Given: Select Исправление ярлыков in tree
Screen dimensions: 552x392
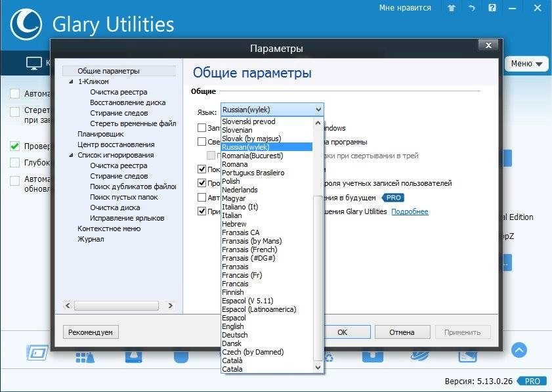Looking at the screenshot, I should [x=127, y=218].
